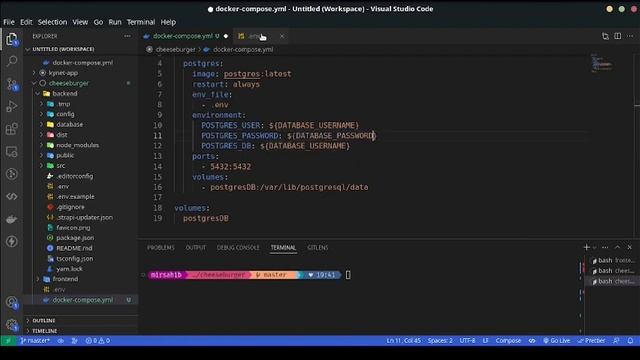Click Compose language mode in status bar
Image resolution: width=640 pixels, height=360 pixels.
point(508,340)
